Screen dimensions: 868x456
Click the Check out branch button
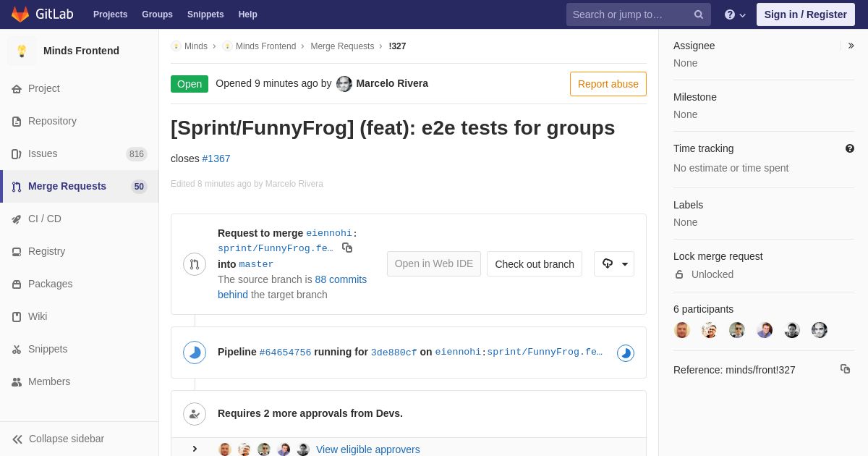click(x=535, y=264)
